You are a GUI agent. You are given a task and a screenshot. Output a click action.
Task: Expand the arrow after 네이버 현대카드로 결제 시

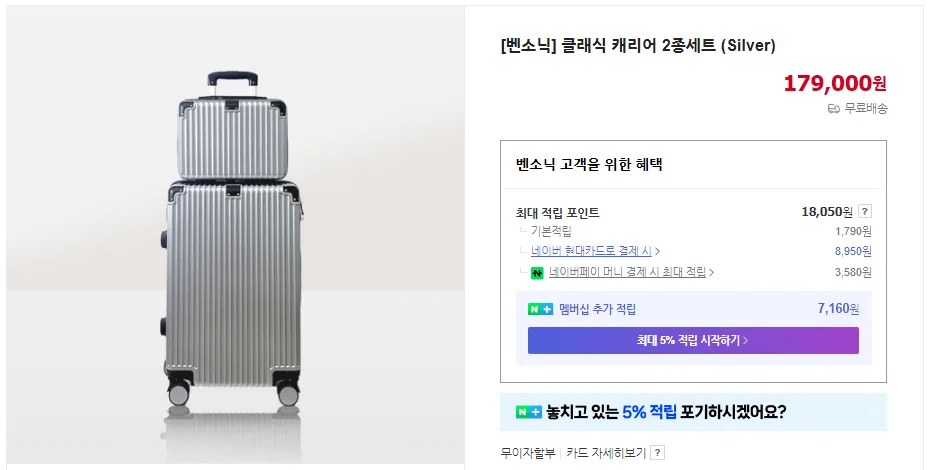(658, 251)
